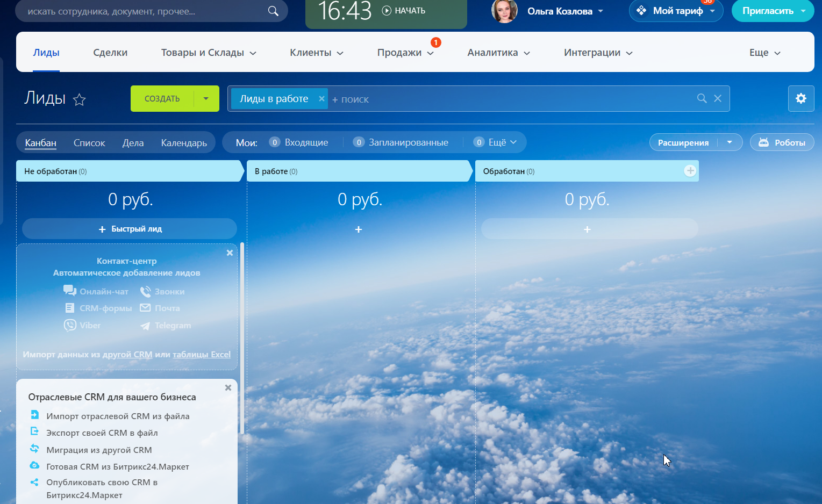The height and width of the screenshot is (504, 822).
Task: Click the Не обработан stage header
Action: pyautogui.click(x=130, y=171)
